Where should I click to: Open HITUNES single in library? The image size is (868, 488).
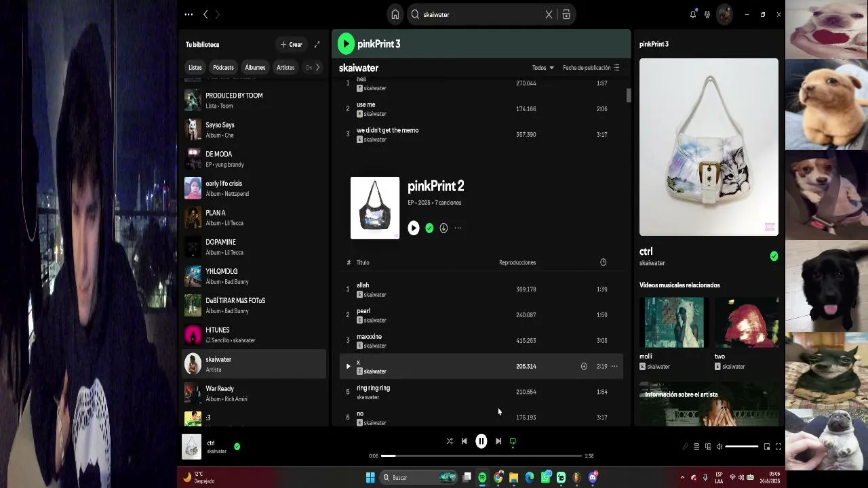click(255, 335)
